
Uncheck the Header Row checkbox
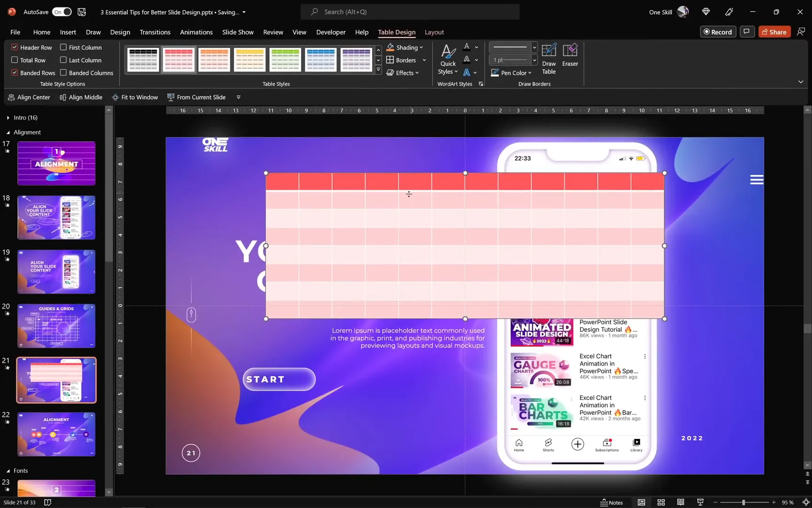coord(15,47)
